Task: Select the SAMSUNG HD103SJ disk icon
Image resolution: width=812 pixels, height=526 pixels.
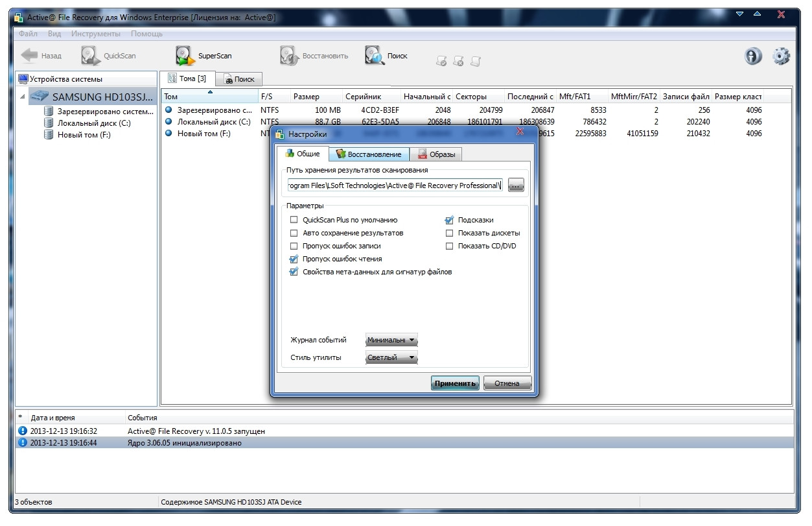Action: pyautogui.click(x=41, y=97)
